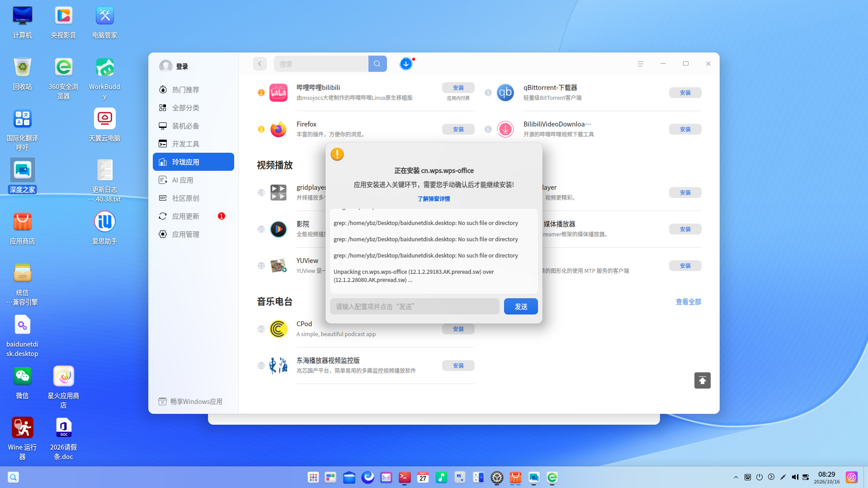Viewport: 868px width, 488px height.
Task: Open the calendar icon in the taskbar
Action: click(x=423, y=477)
